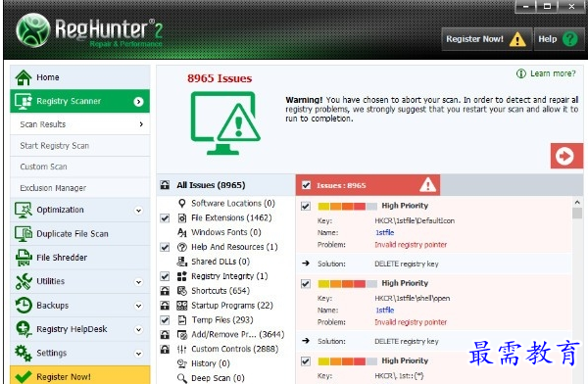Click the Learn more info icon
Screen dimensions: 588x384
coord(521,73)
